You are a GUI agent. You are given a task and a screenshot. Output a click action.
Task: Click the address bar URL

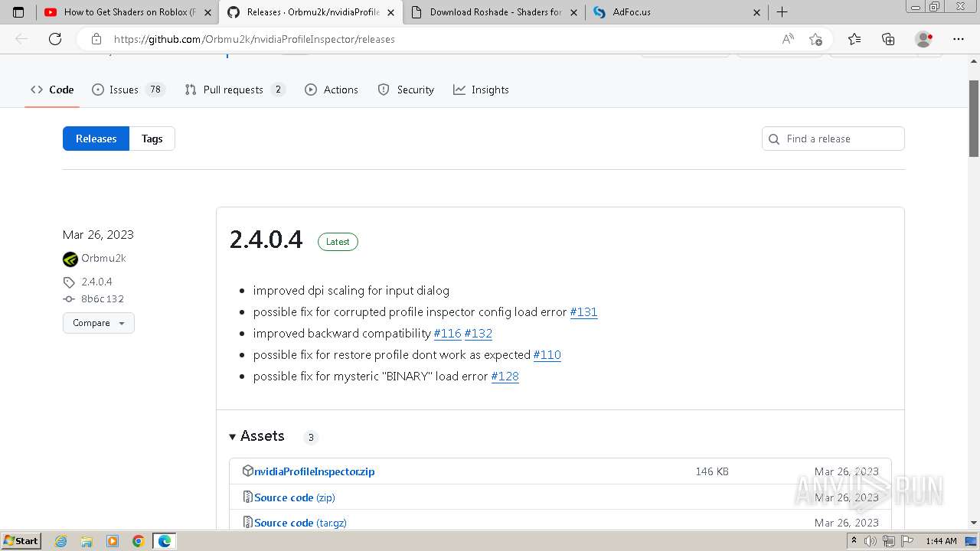pos(254,39)
